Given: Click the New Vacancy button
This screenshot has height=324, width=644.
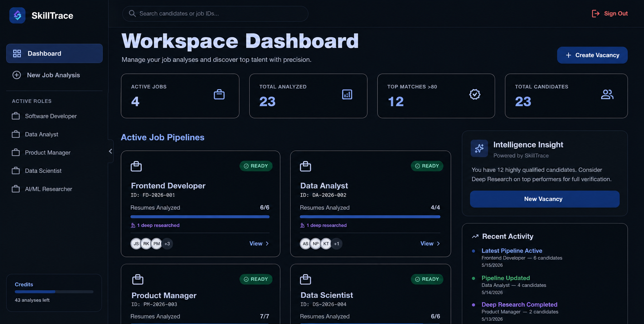Looking at the screenshot, I should tap(545, 199).
